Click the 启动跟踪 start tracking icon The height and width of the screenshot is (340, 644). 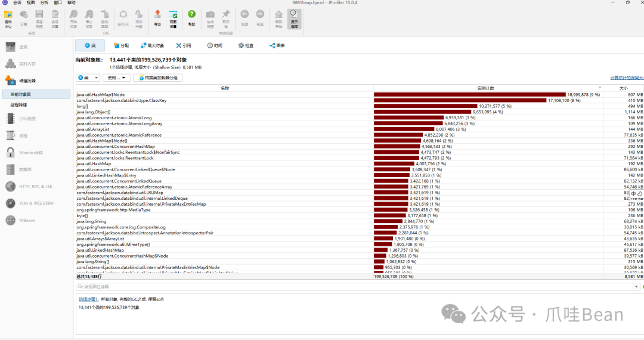[105, 19]
